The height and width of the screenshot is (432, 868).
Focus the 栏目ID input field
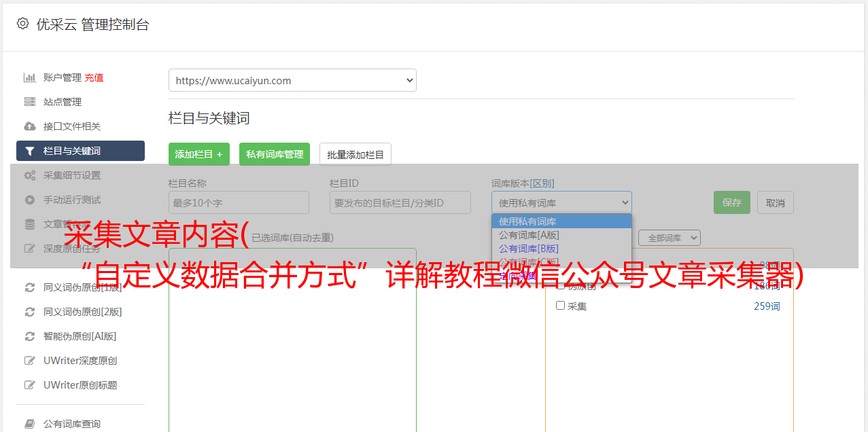(x=400, y=202)
